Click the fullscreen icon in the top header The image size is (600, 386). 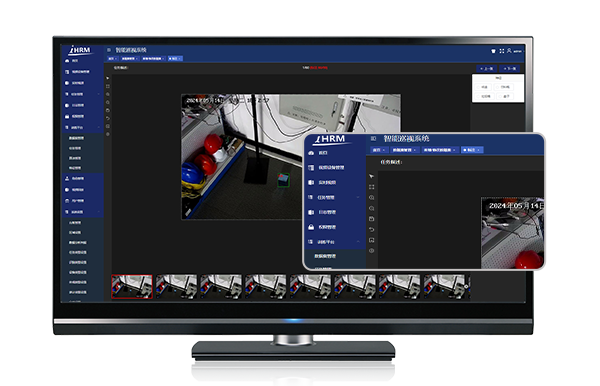502,51
